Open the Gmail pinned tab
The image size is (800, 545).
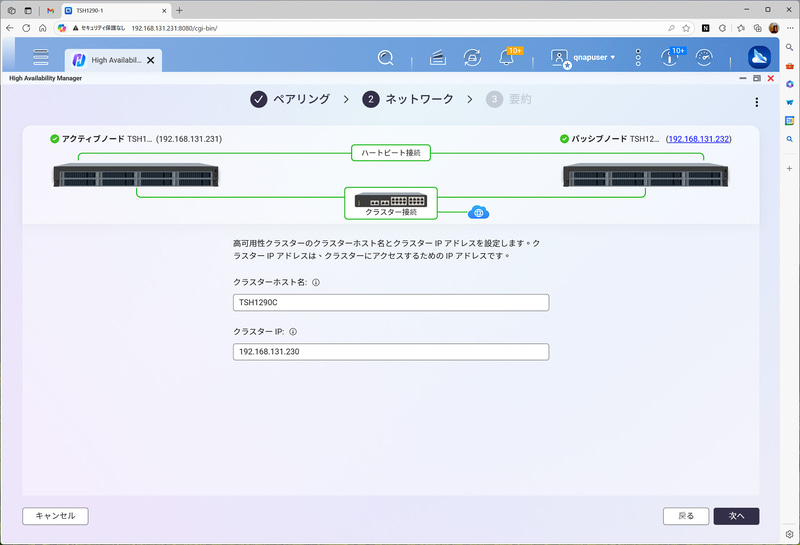tap(51, 10)
